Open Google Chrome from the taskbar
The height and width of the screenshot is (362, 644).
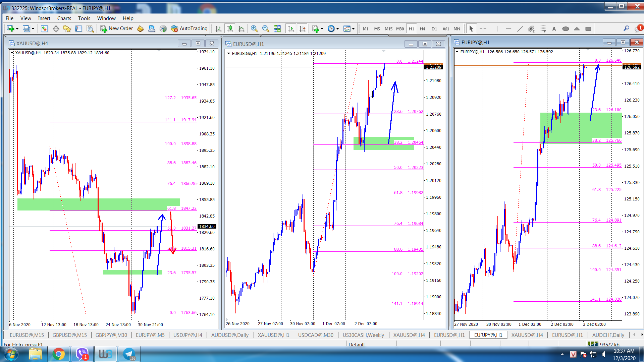coord(58,354)
